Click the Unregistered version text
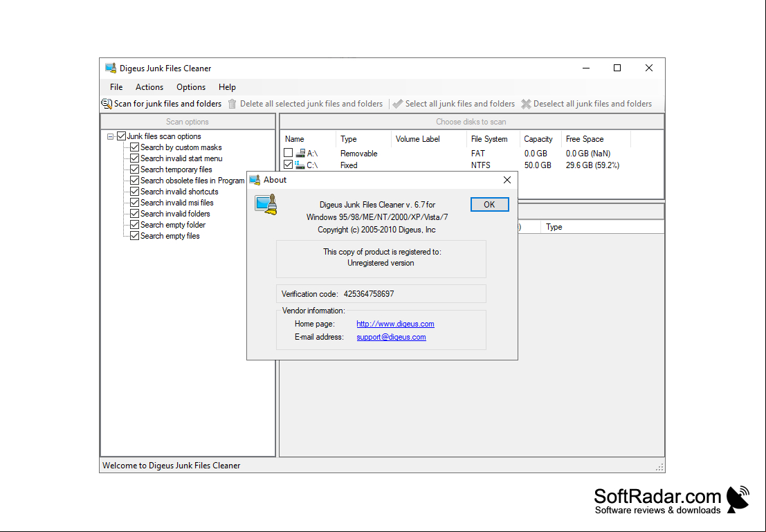Screen dimensions: 766x532 coord(381,263)
